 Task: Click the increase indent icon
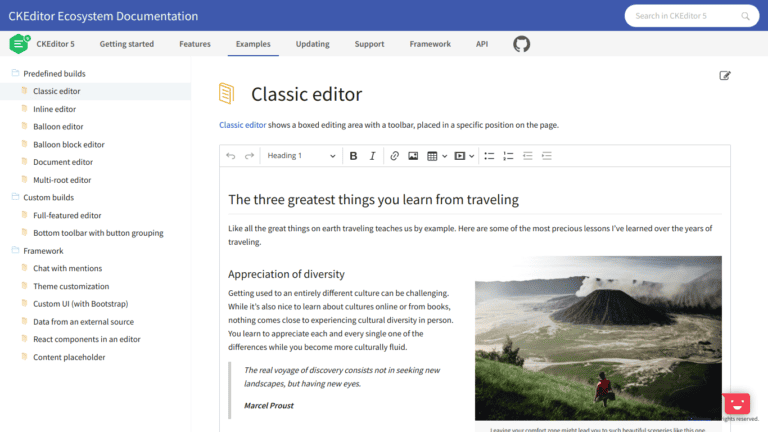[x=546, y=156]
